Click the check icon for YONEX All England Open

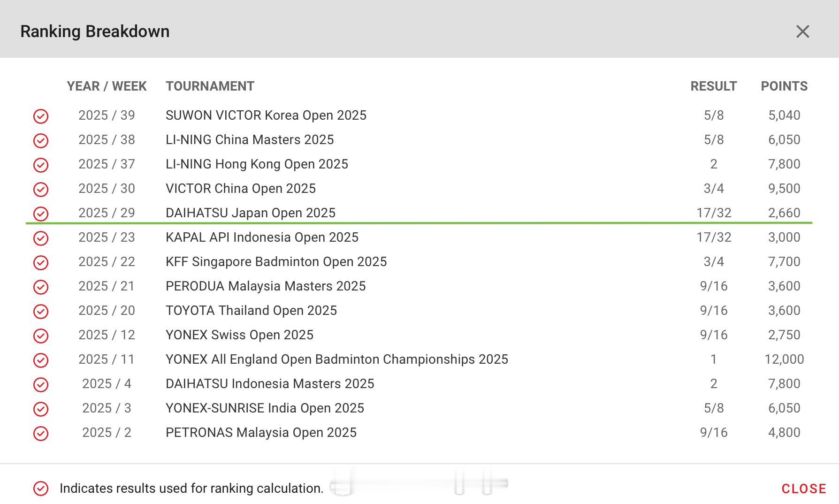tap(41, 360)
